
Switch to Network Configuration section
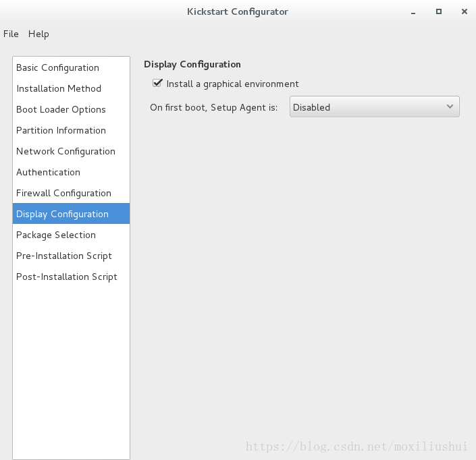pos(71,151)
